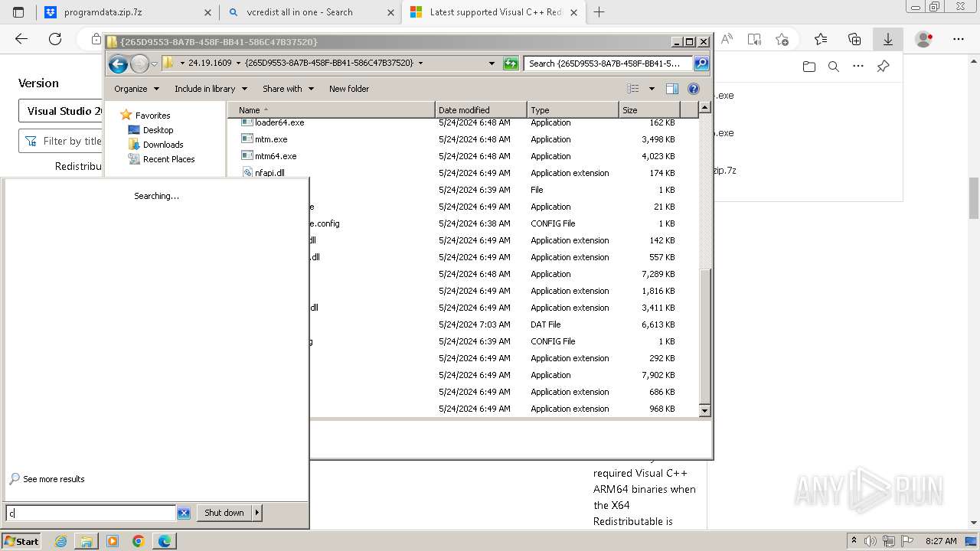Open a new Edge tab
Image resolution: width=980 pixels, height=551 pixels.
pyautogui.click(x=599, y=12)
